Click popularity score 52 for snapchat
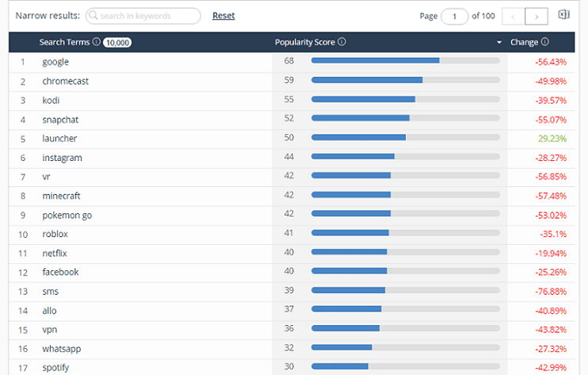 288,118
